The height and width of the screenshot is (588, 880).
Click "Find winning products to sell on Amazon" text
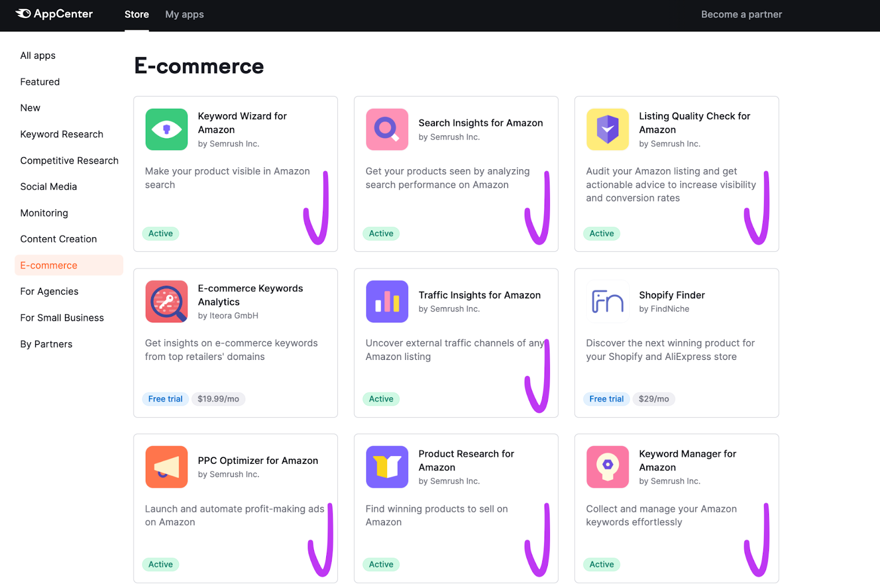[x=437, y=515]
